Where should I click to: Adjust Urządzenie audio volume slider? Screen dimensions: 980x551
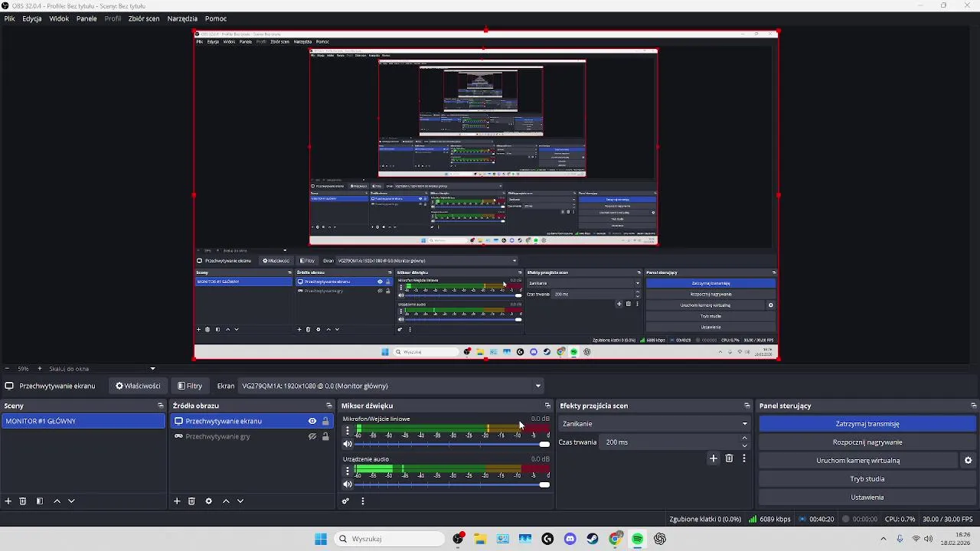pos(452,484)
